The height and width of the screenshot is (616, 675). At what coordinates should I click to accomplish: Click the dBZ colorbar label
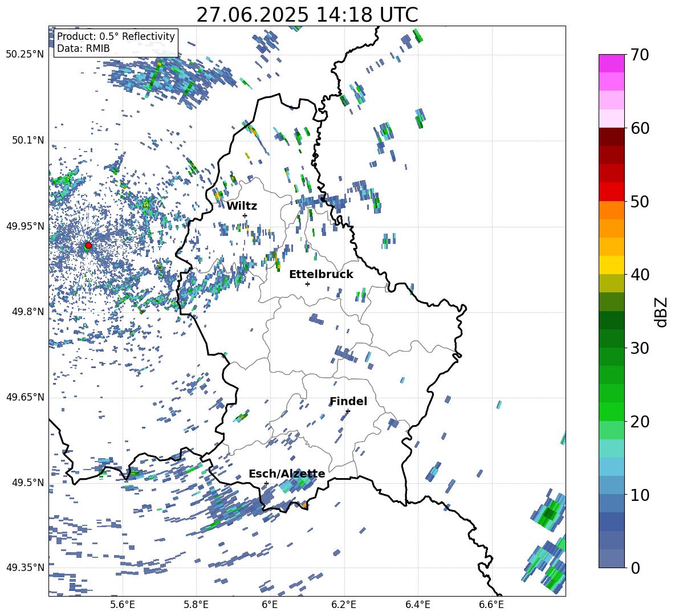(661, 312)
